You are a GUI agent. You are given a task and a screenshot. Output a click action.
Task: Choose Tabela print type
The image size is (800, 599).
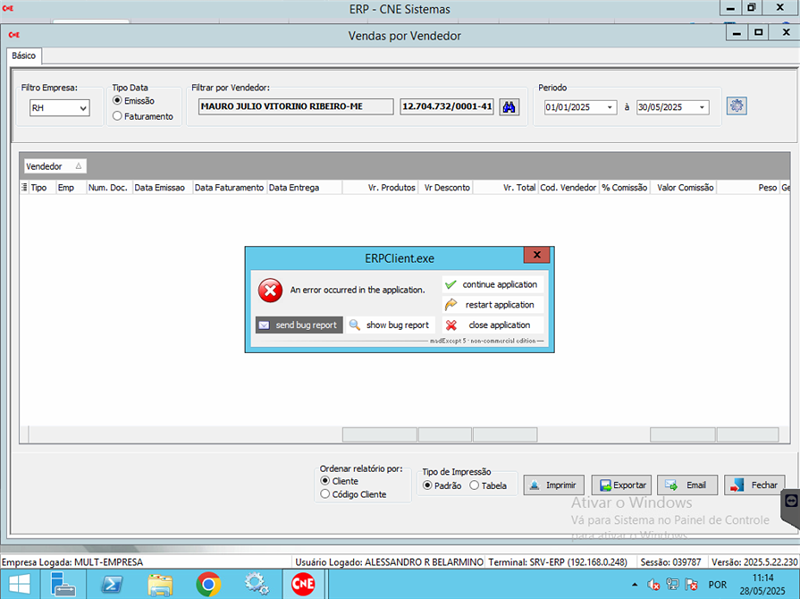(x=473, y=486)
